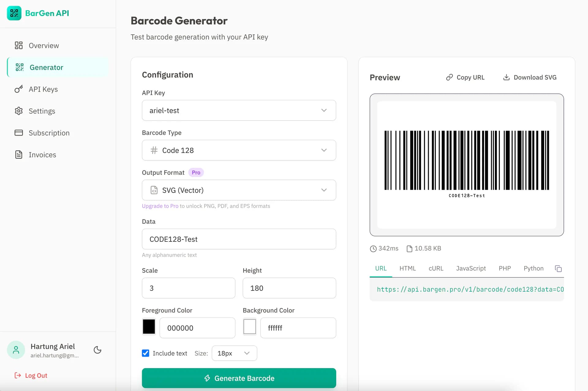
Task: Click the Subscription card icon
Action: point(19,133)
